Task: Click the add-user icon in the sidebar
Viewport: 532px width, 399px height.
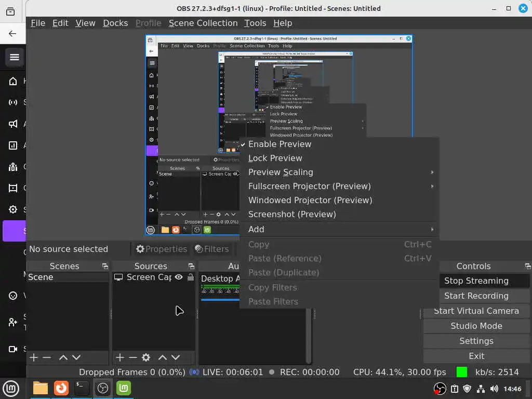Action: 13,322
